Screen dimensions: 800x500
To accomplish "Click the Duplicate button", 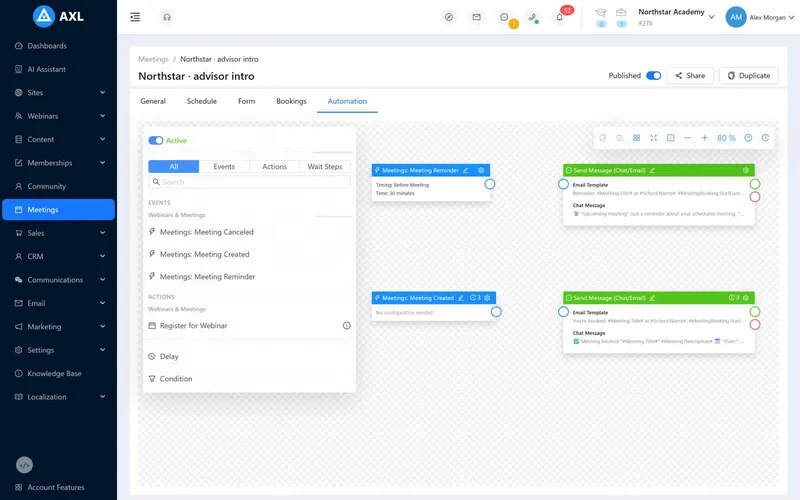I will pyautogui.click(x=748, y=76).
